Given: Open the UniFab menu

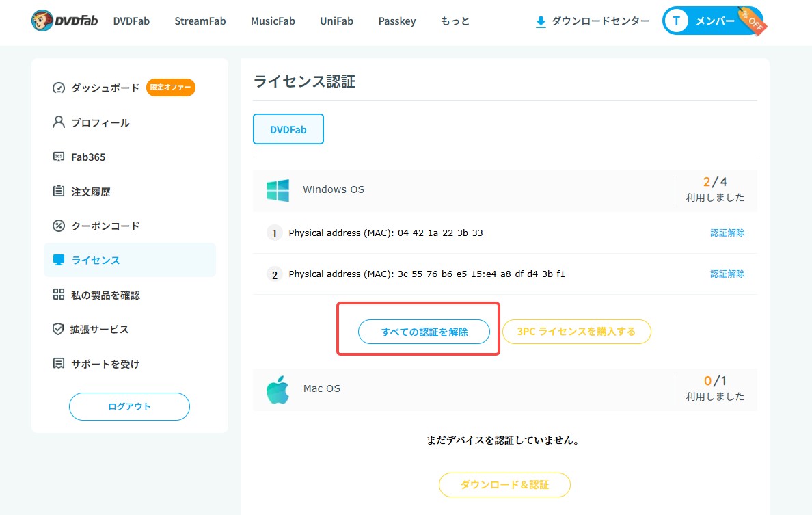Looking at the screenshot, I should [336, 21].
